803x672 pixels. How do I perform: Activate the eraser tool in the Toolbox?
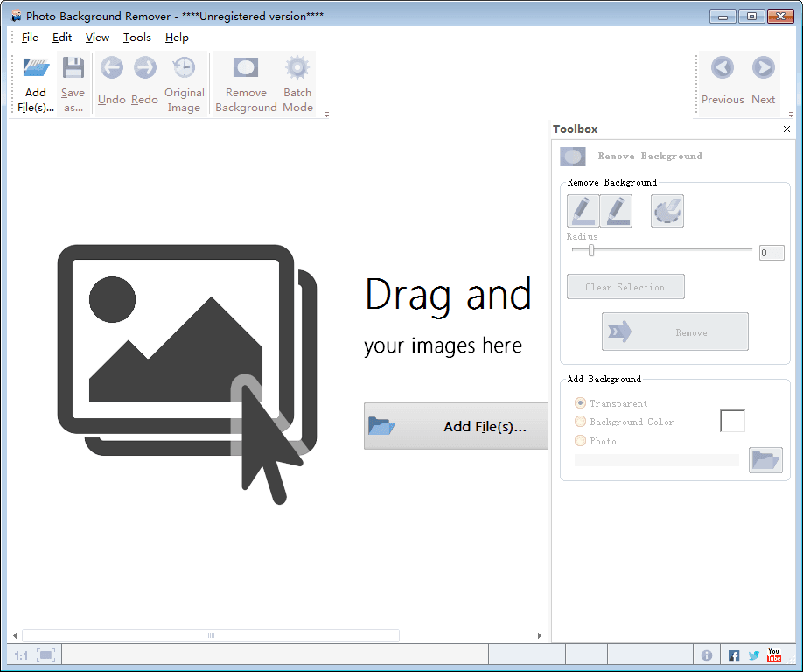pyautogui.click(x=667, y=210)
